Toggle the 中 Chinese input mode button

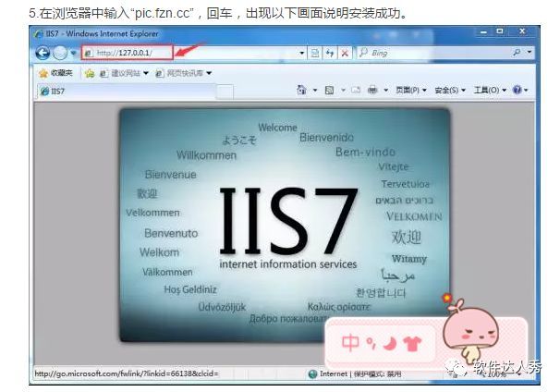[350, 343]
